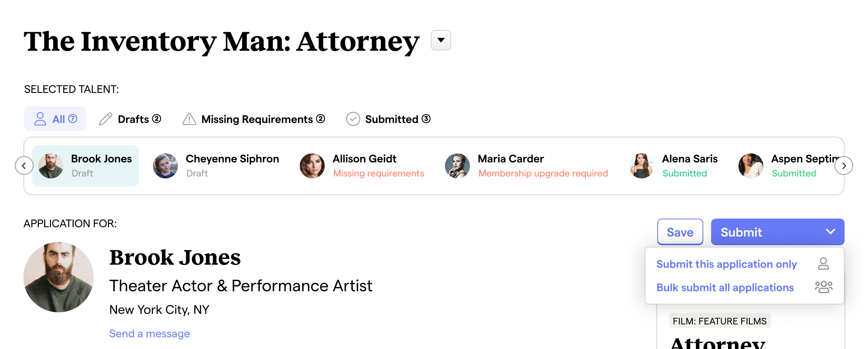This screenshot has width=868, height=349.
Task: Click the pencil icon beside Drafts
Action: pyautogui.click(x=106, y=119)
